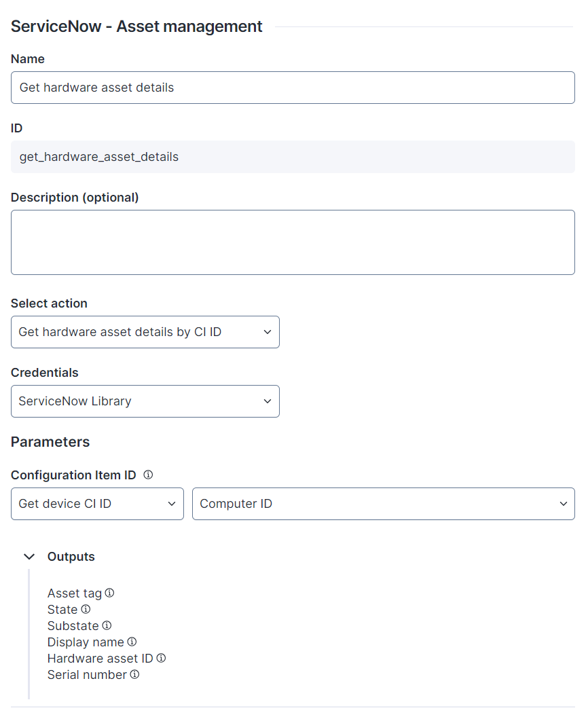Click the Asset tag output label

75,593
